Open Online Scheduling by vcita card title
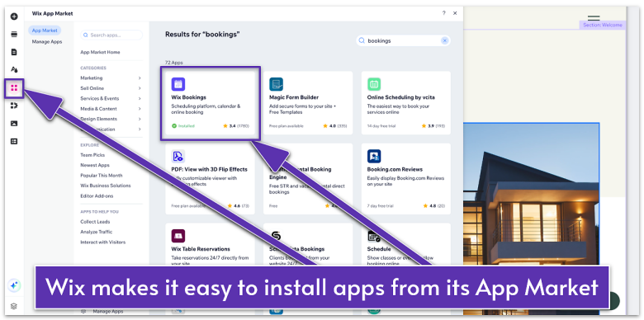Image resolution: width=644 pixels, height=320 pixels. [x=401, y=97]
